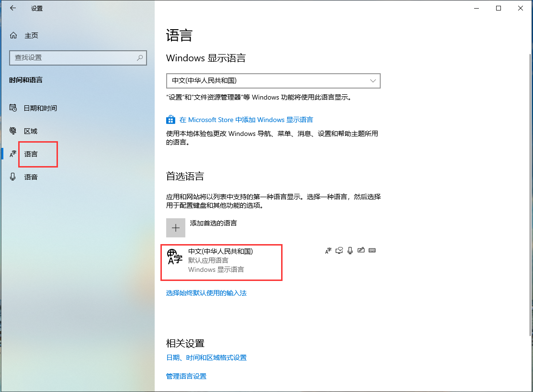
Task: Click the 时间和语言 section heading
Action: pos(26,80)
